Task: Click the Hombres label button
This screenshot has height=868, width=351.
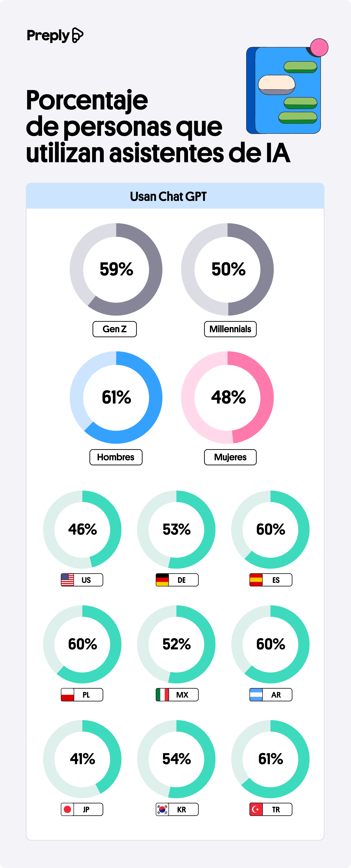Action: 116,457
